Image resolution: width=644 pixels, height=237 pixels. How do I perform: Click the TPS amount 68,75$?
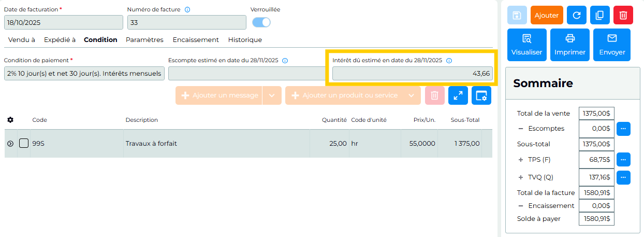coord(596,160)
